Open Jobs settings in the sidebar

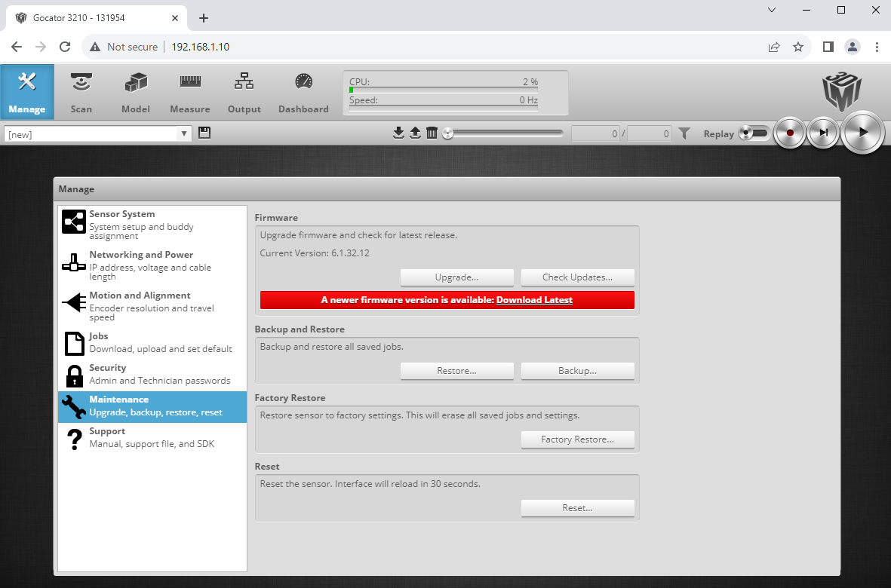pos(73,344)
